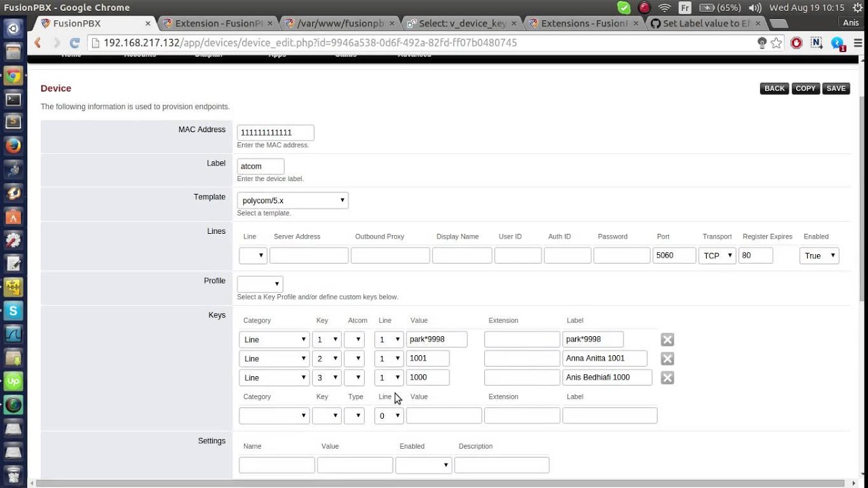This screenshot has width=868, height=488.
Task: Bookmark this page with the star icon
Action: click(x=776, y=43)
